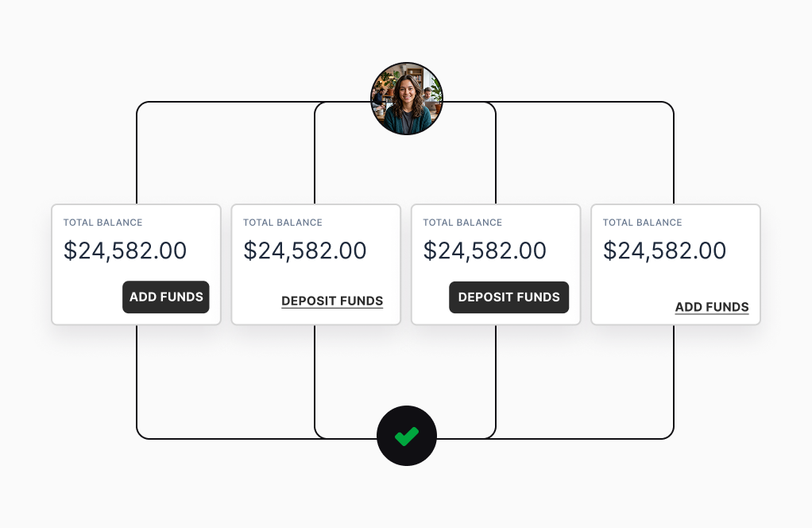Click empty space beside the dark DEPOSIT FUNDS button
The width and height of the screenshot is (812, 528).
click(431, 297)
